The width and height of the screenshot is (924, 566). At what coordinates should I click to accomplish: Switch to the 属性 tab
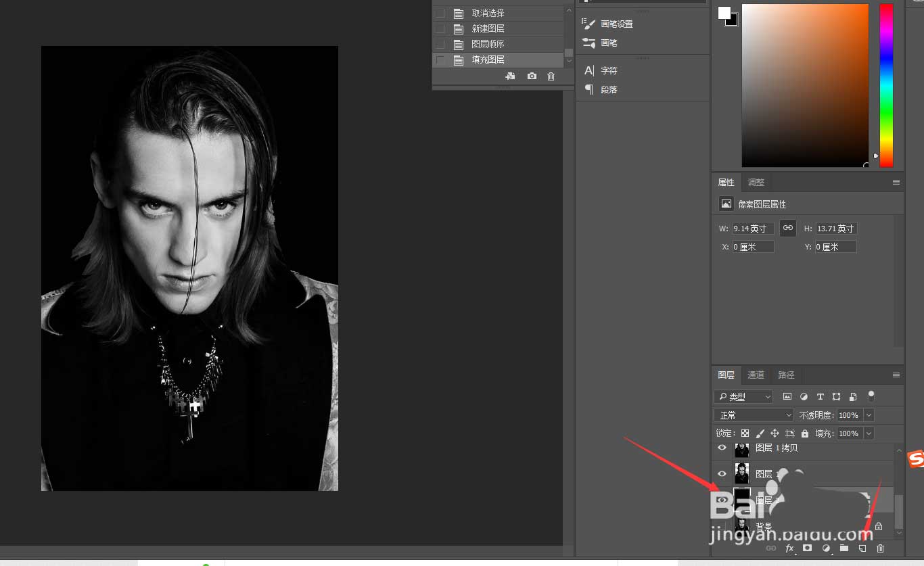point(726,183)
